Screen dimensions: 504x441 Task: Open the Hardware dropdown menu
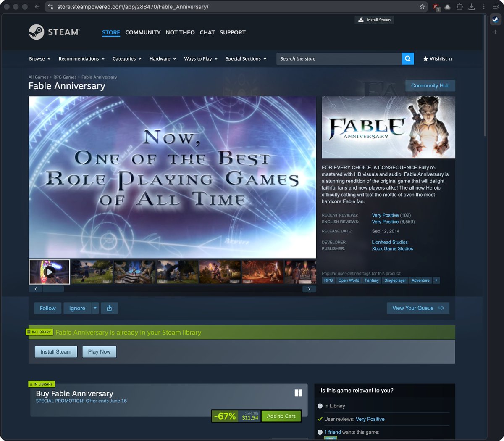tap(163, 59)
